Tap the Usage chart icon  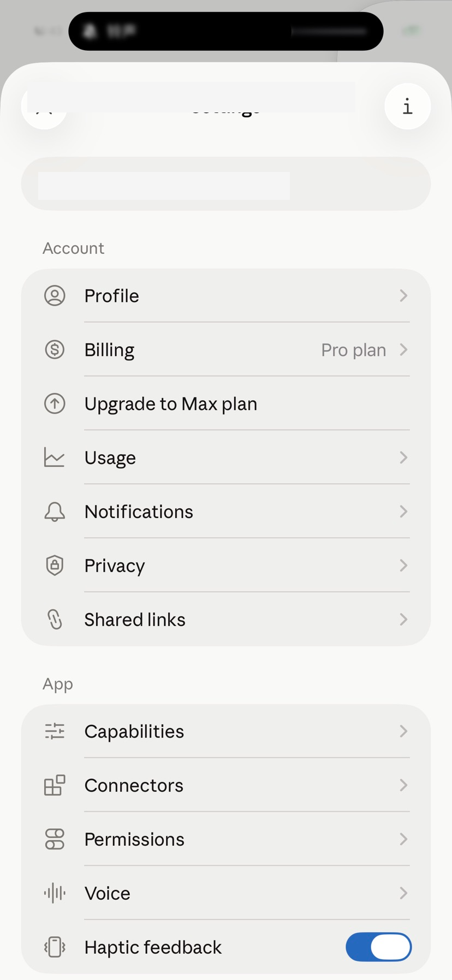(x=55, y=458)
